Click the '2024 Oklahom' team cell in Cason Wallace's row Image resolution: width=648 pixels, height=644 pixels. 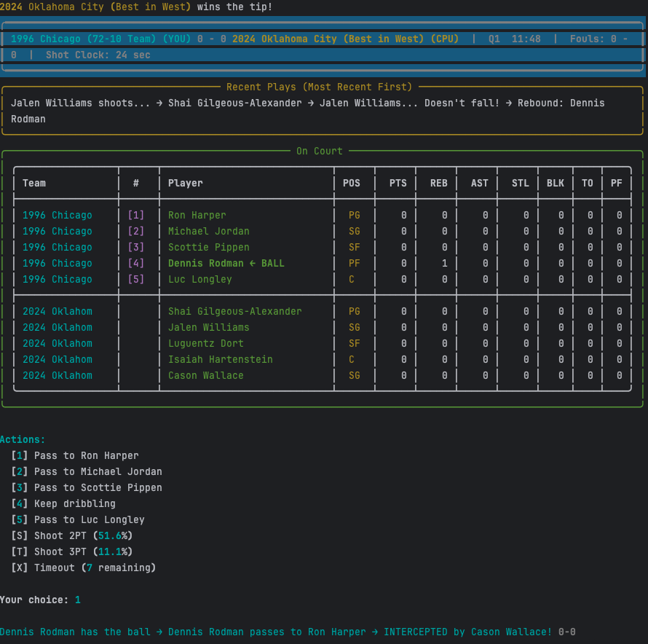click(58, 376)
